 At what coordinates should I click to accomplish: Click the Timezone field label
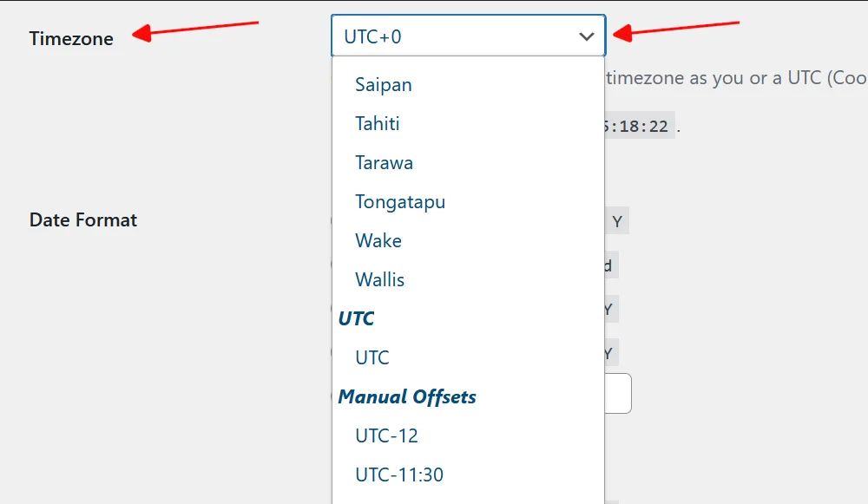pyautogui.click(x=71, y=39)
